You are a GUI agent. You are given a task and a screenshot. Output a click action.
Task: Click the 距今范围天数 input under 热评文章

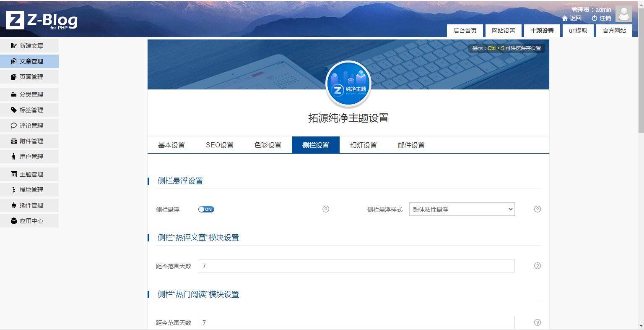(x=356, y=265)
